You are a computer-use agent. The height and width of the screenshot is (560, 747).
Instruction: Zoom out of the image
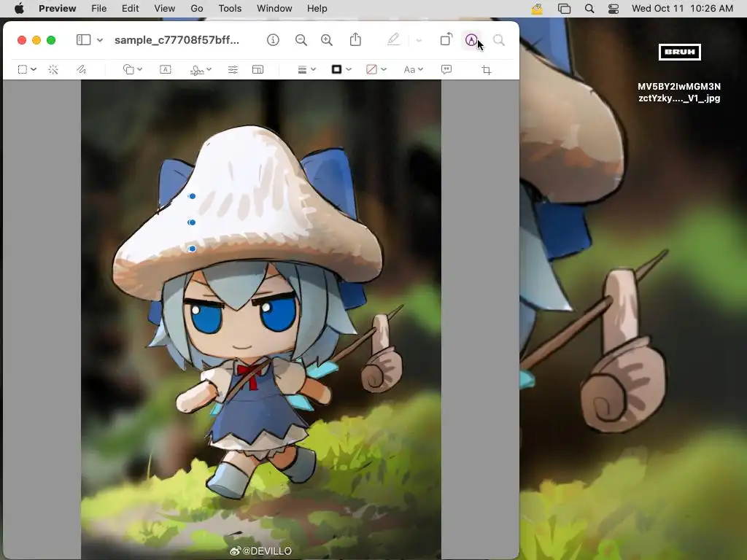301,40
